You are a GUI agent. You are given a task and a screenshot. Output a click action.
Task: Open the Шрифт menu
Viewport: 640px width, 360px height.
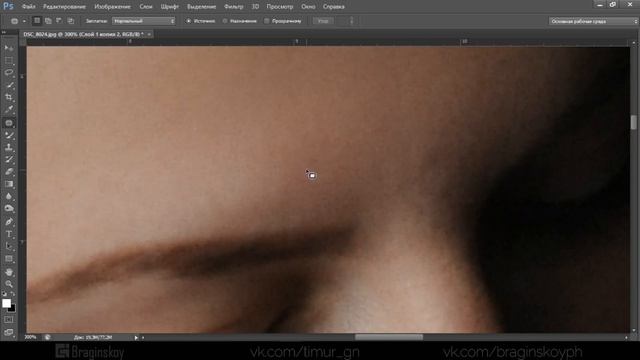pyautogui.click(x=169, y=7)
